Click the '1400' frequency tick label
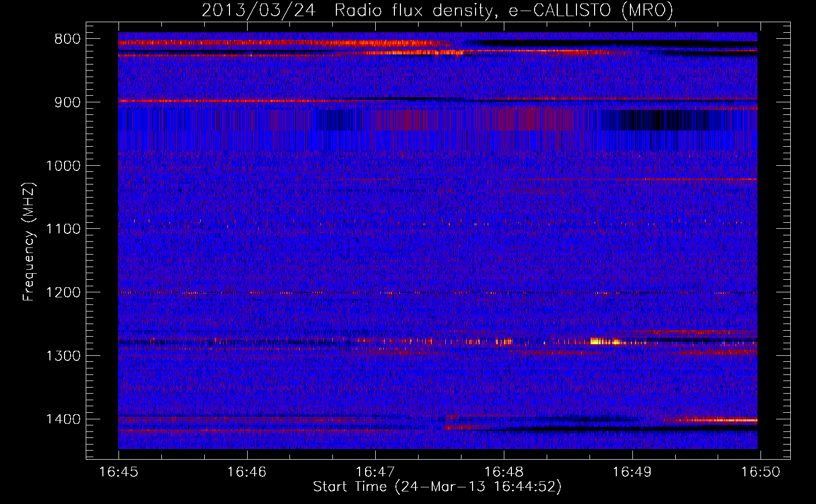The height and width of the screenshot is (504, 816). coord(64,419)
